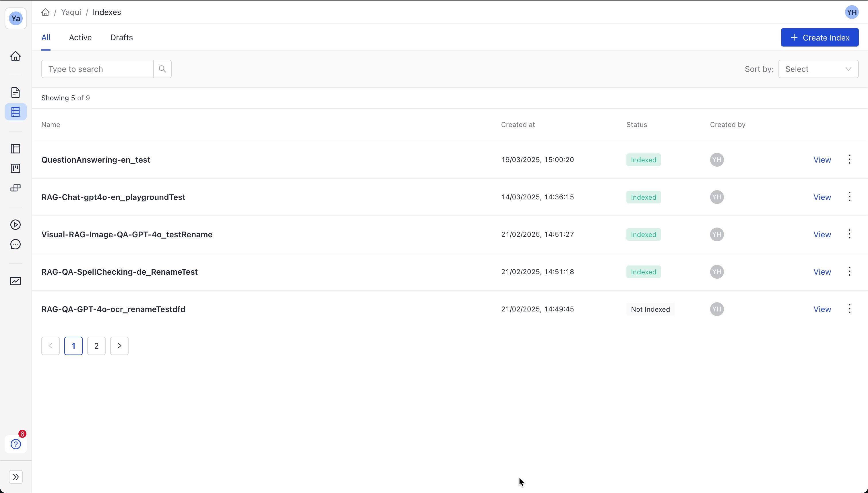
Task: Open the Indexes sidebar icon
Action: pos(15,112)
